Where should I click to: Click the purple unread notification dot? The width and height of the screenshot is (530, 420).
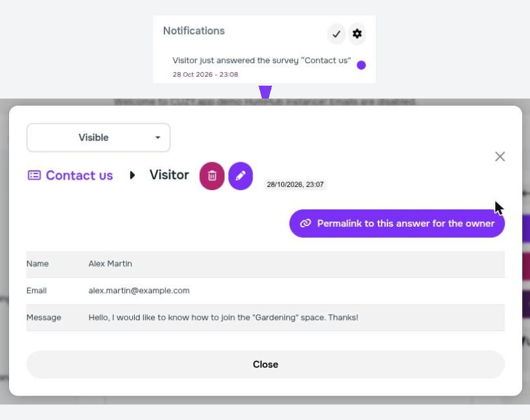361,65
